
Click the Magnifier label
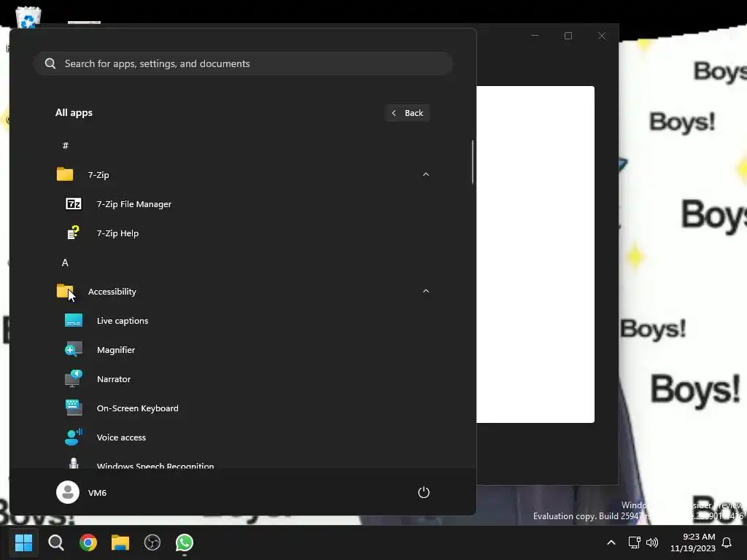pos(116,350)
